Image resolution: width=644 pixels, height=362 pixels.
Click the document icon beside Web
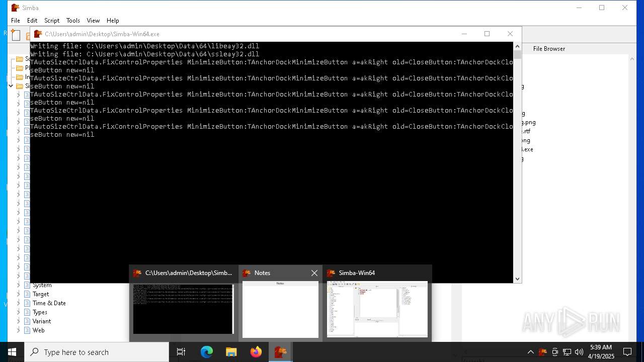click(x=27, y=330)
